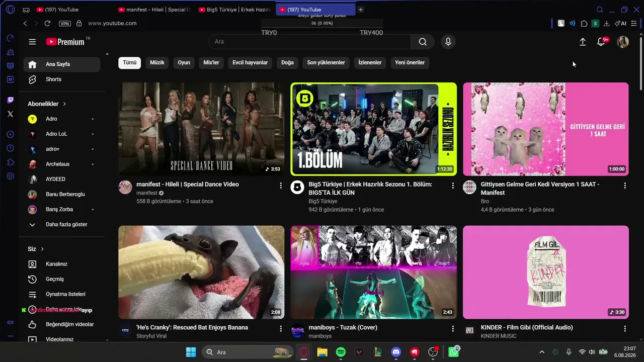Switch to the Big5 Türkiye browser tab

pyautogui.click(x=235, y=10)
